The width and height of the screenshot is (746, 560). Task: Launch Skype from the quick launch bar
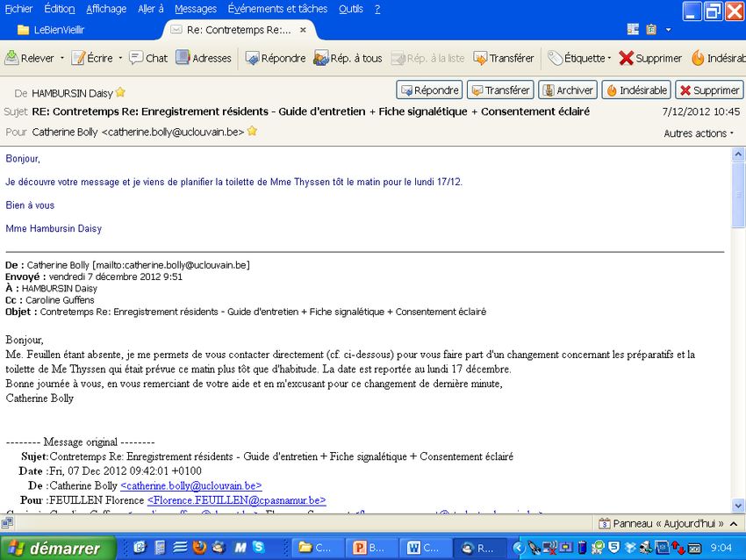(259, 548)
